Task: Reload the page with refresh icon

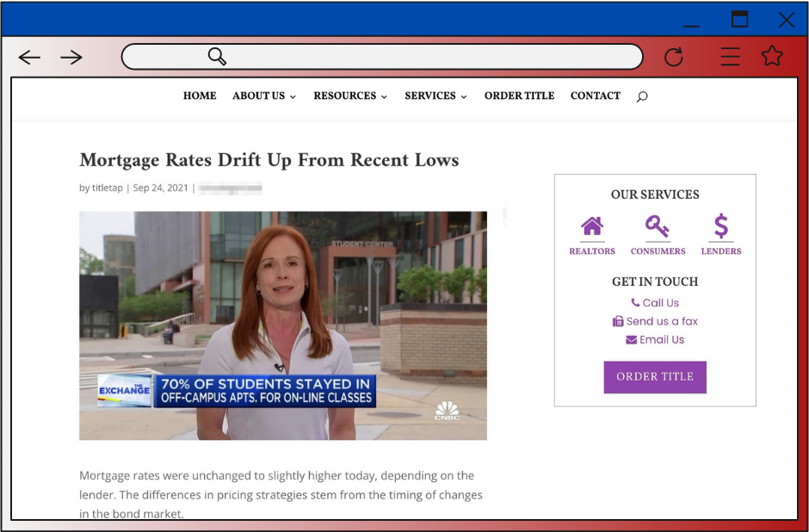Action: tap(673, 57)
